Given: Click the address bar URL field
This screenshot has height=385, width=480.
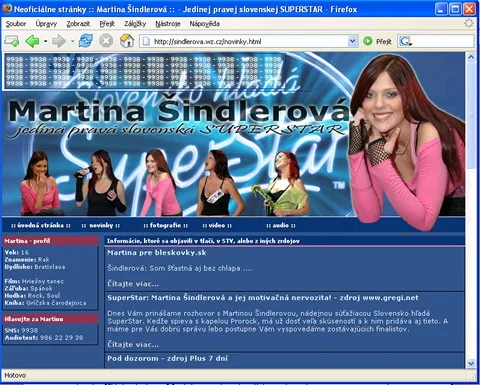Looking at the screenshot, I should (248, 41).
